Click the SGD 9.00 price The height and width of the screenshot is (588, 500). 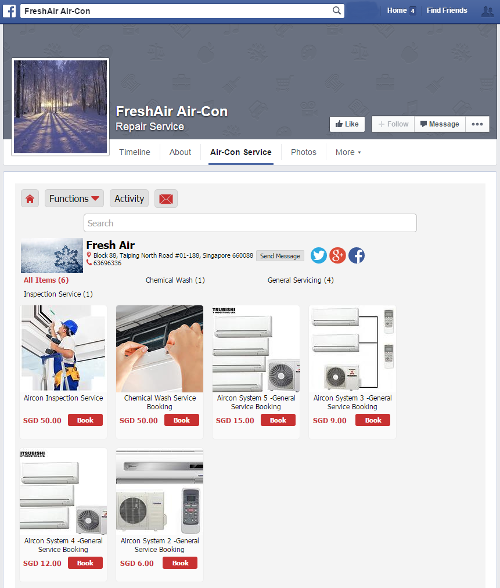(330, 420)
